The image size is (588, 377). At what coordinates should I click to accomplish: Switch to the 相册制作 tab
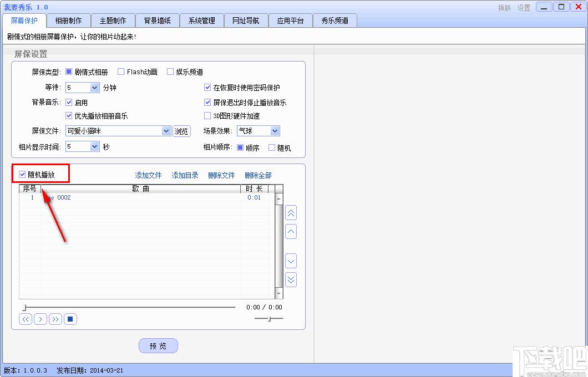point(68,21)
